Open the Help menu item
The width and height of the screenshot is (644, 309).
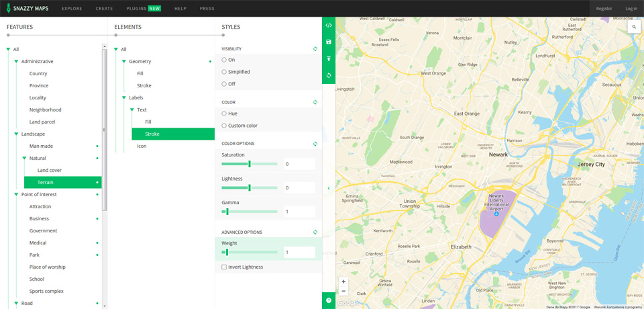pos(180,9)
